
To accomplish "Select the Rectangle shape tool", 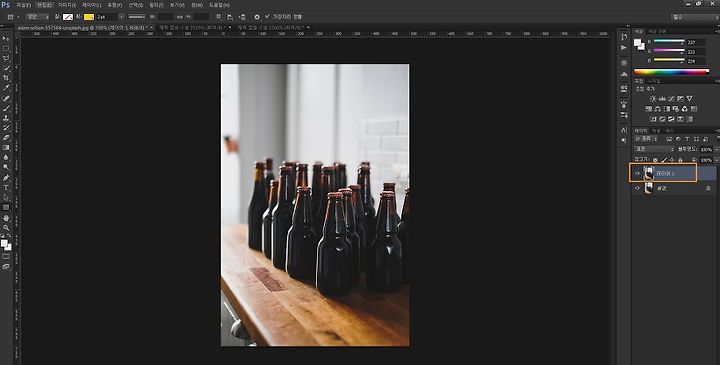I will 6,208.
